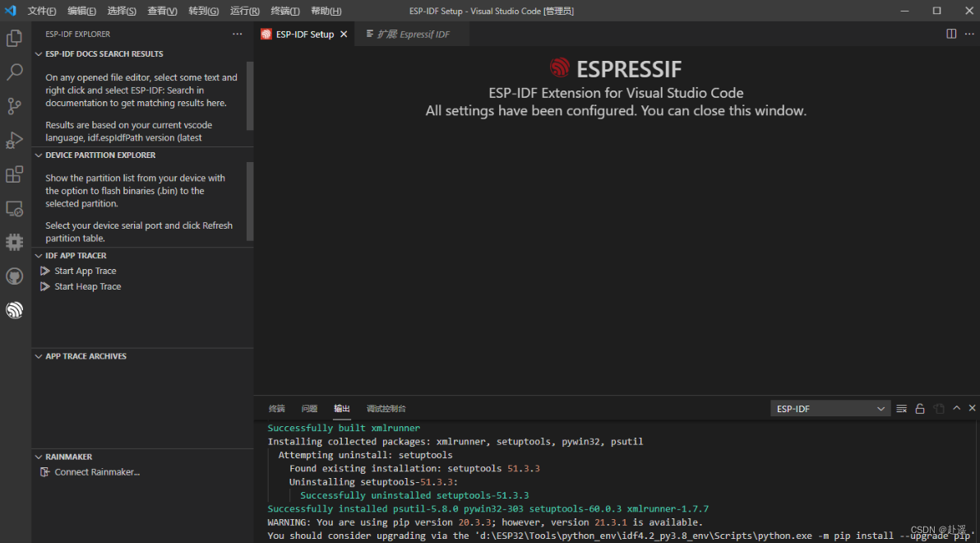Switch to the ESP-IDF Setup tab
The width and height of the screenshot is (980, 543).
pos(305,35)
